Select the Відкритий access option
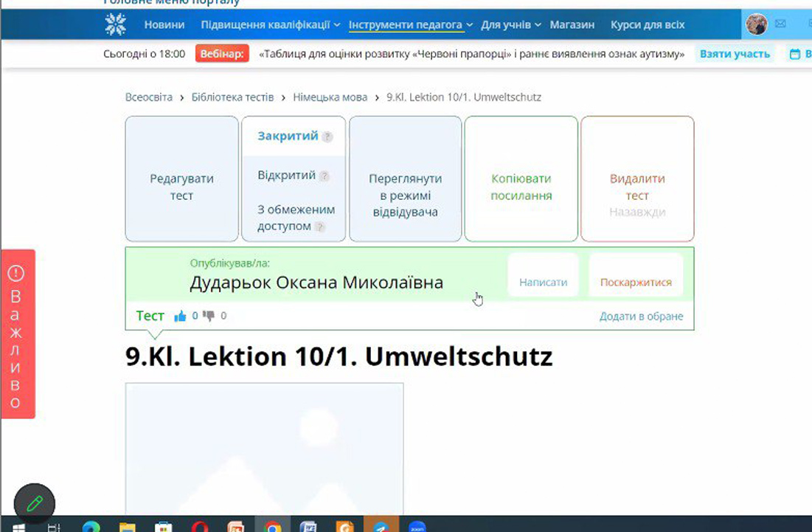This screenshot has height=532, width=812. (287, 176)
